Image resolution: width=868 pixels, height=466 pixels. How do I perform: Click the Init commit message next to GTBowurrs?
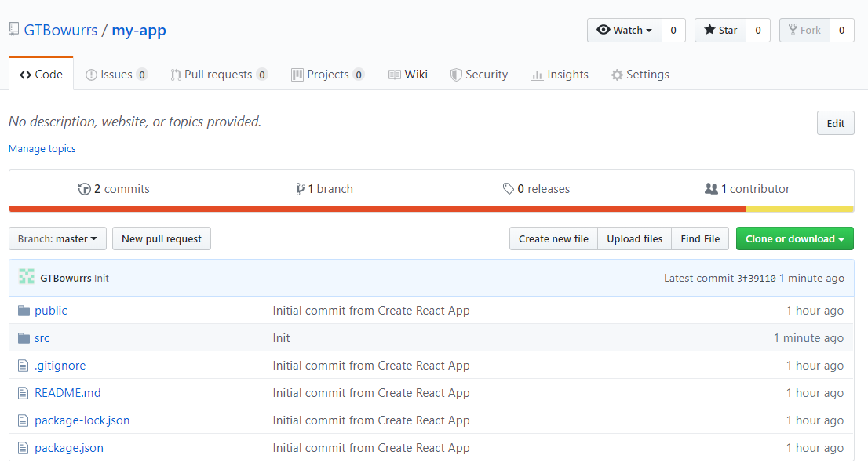(x=101, y=278)
